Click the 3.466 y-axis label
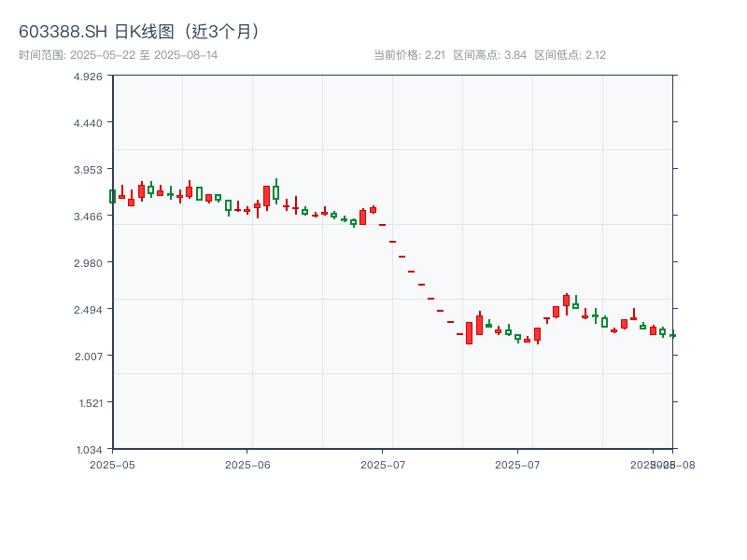The image size is (747, 560). pyautogui.click(x=88, y=217)
